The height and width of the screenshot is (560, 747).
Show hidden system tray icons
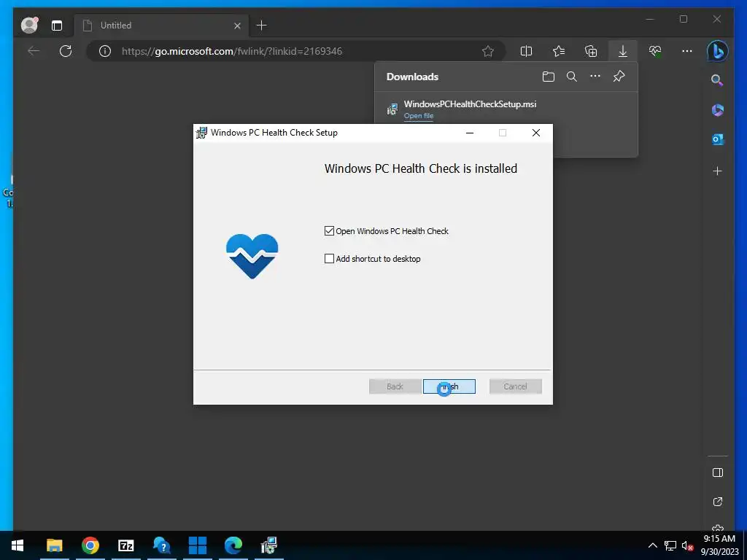[653, 545]
